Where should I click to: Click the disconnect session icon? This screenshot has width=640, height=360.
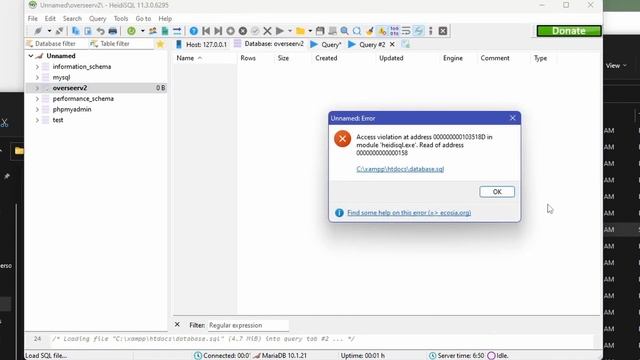[60, 31]
